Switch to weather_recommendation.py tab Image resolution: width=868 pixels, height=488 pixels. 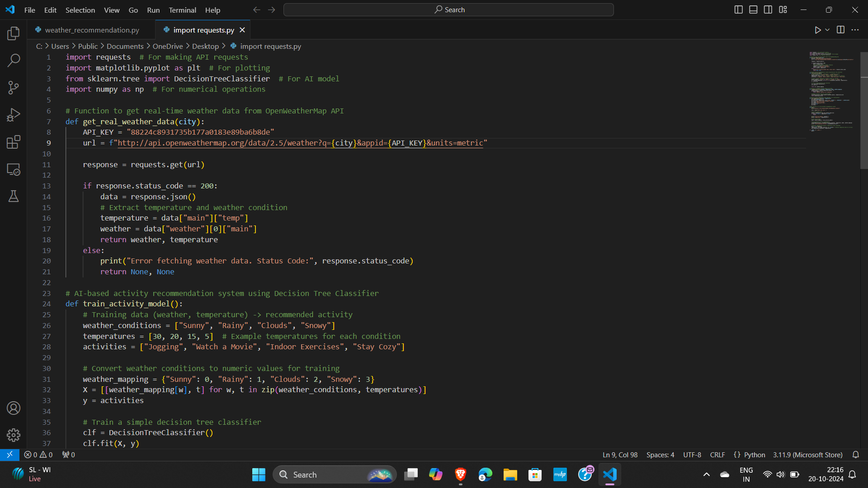point(92,30)
